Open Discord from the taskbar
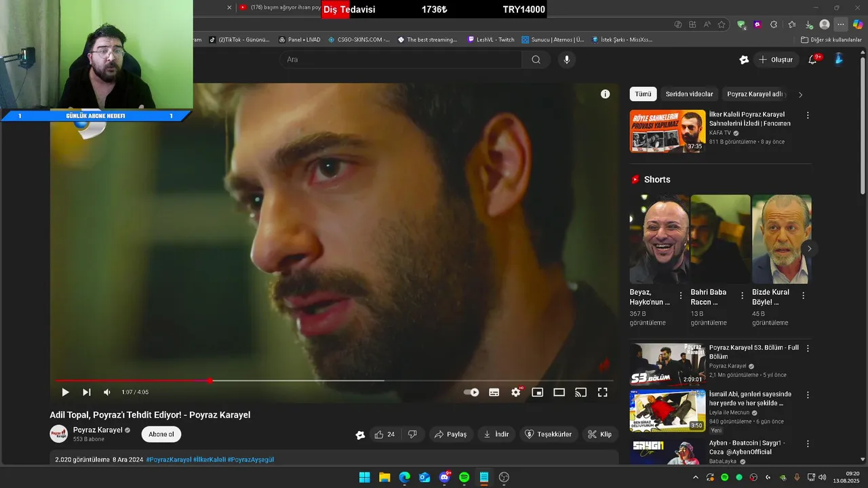The image size is (868, 488). [x=444, y=477]
